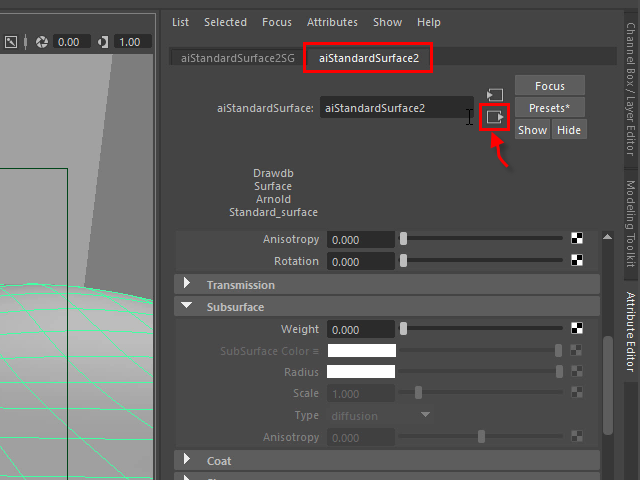Click the output connection icon

[x=494, y=117]
